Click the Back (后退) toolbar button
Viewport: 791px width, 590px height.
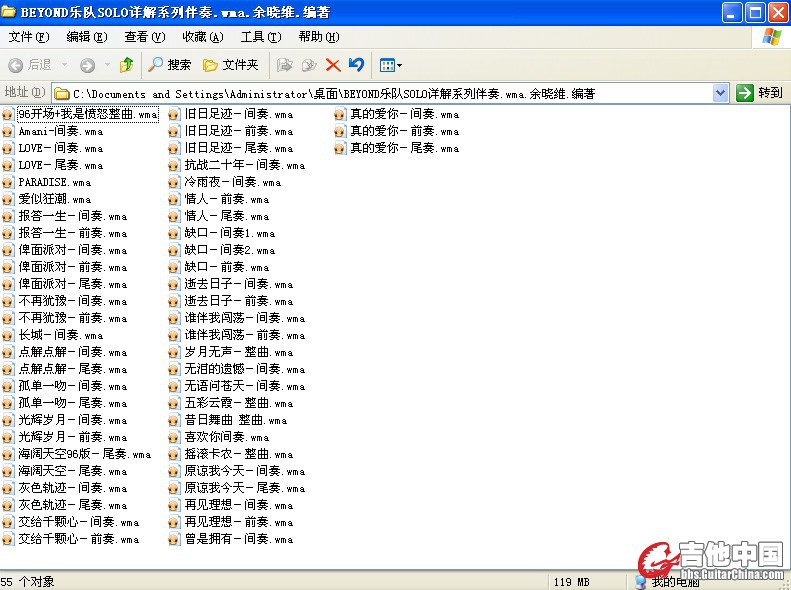click(x=30, y=65)
